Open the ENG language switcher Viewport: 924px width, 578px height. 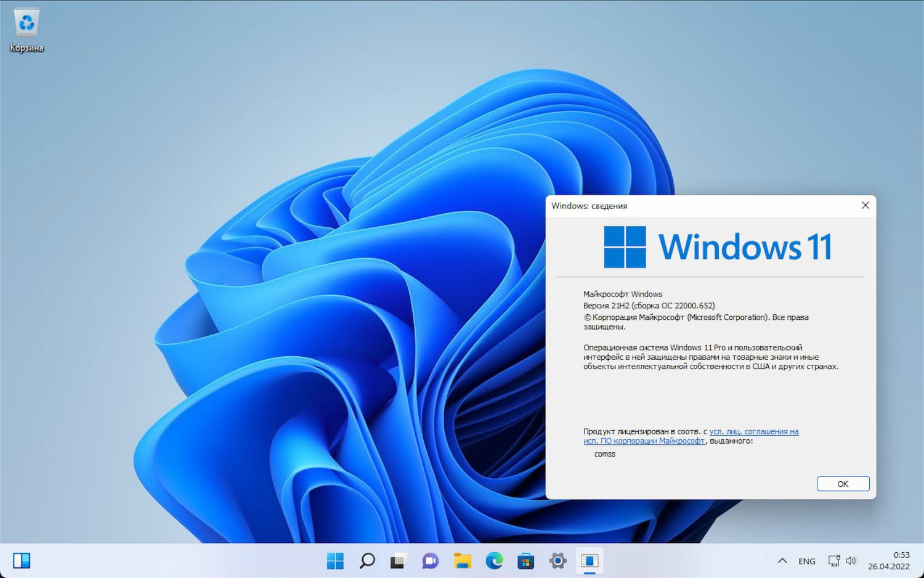(806, 561)
